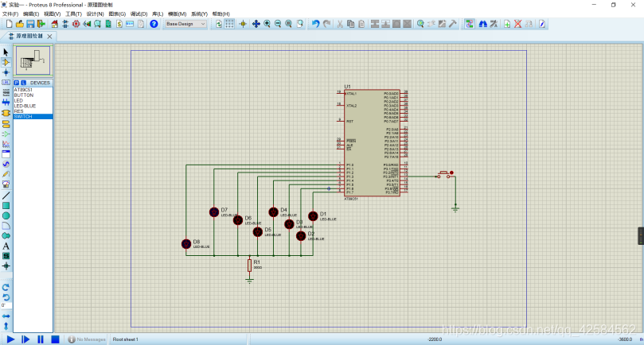Rotate component clockwise
Screen dimensions: 644x345
[6, 287]
